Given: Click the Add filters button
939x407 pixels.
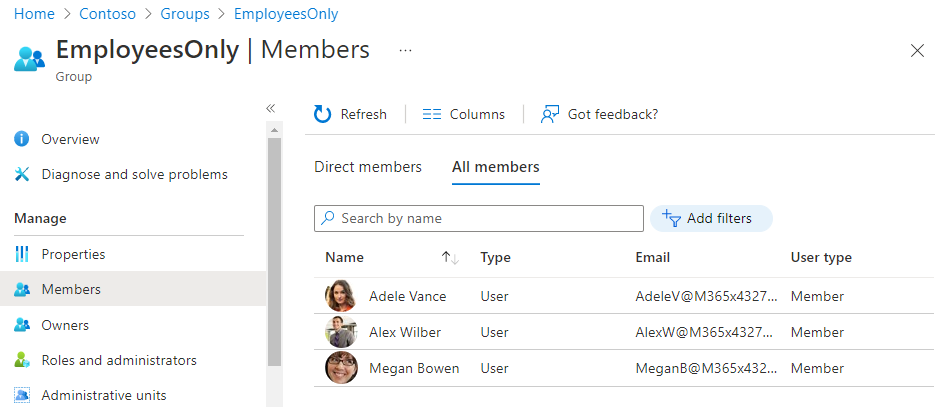Looking at the screenshot, I should coord(710,218).
